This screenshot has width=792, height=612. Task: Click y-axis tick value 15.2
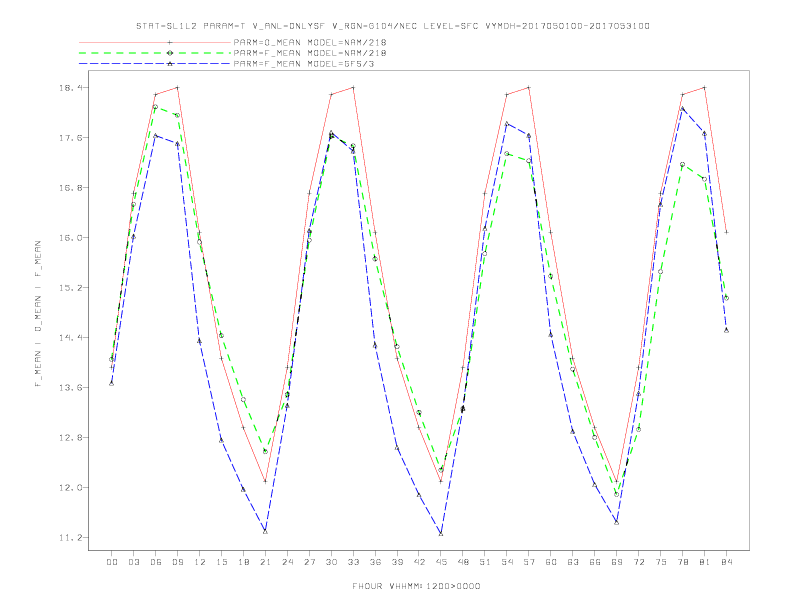click(x=70, y=288)
